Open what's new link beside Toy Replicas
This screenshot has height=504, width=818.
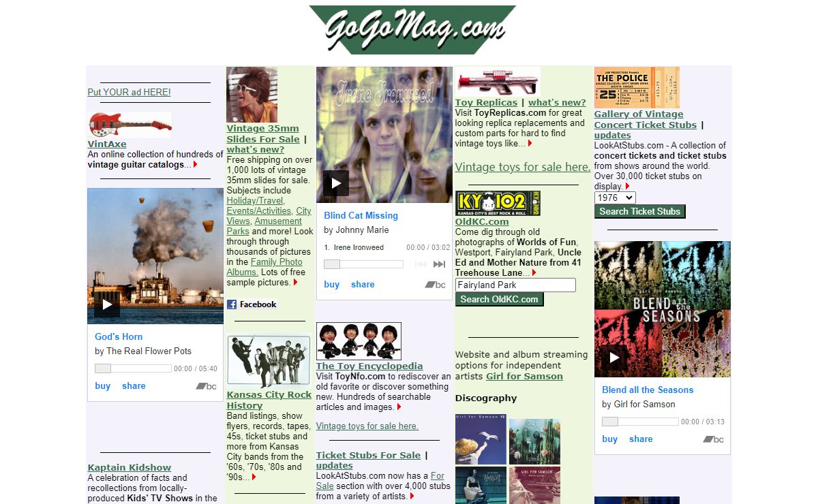tap(557, 102)
